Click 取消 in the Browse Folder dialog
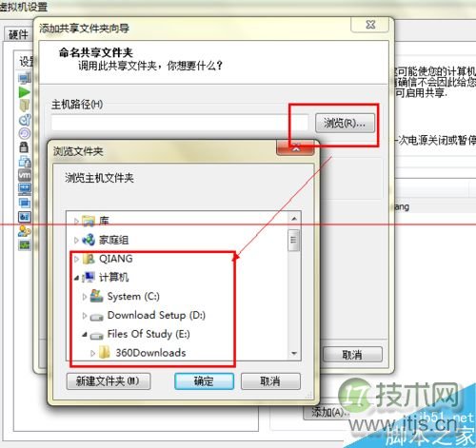 point(270,381)
